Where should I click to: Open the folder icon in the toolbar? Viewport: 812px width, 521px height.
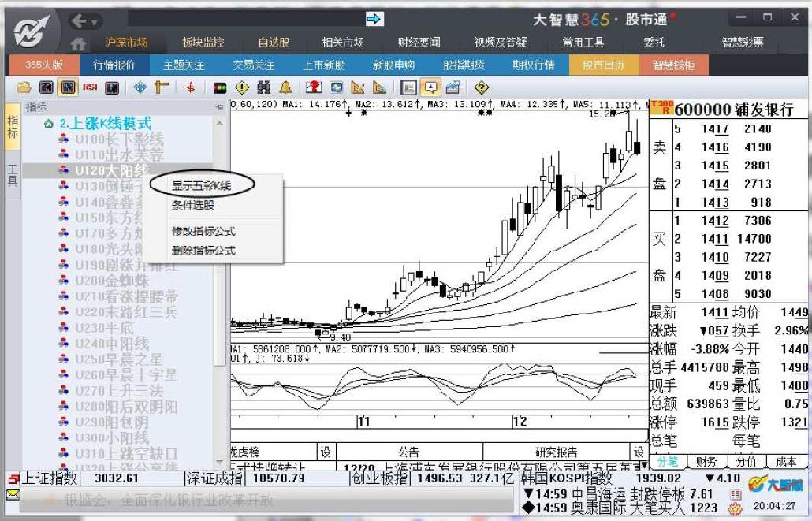click(24, 87)
